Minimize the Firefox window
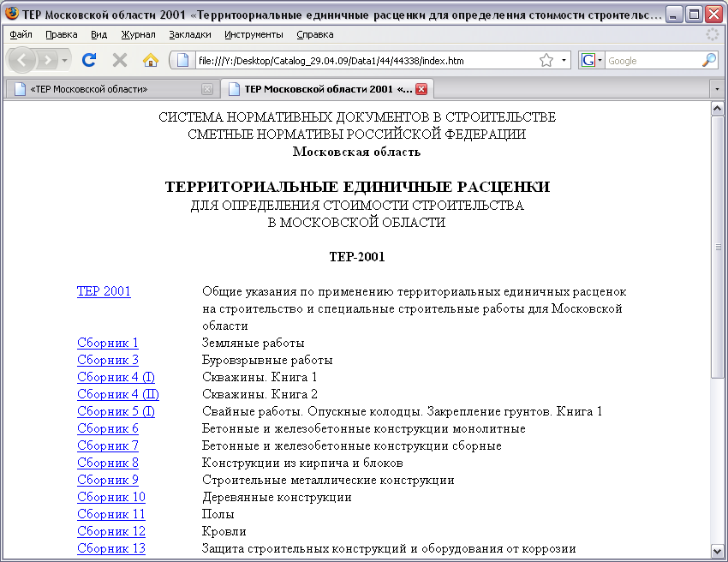Viewport: 728px width, 562px height. click(673, 15)
